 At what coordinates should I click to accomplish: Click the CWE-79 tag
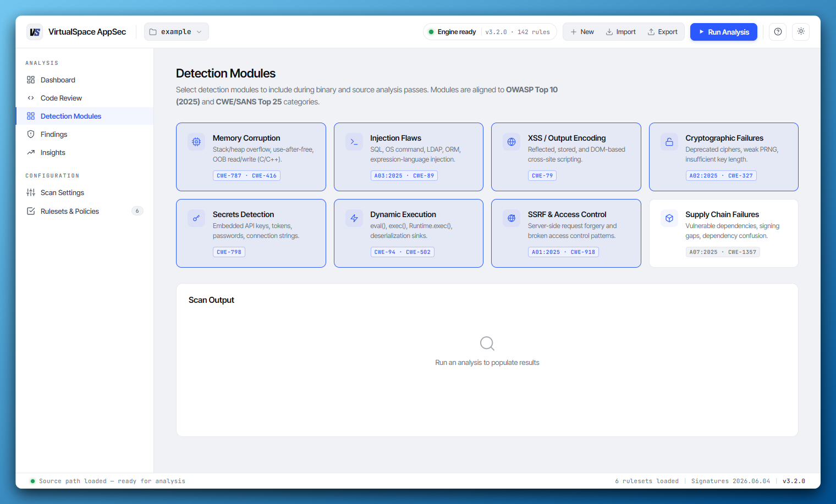pyautogui.click(x=542, y=176)
